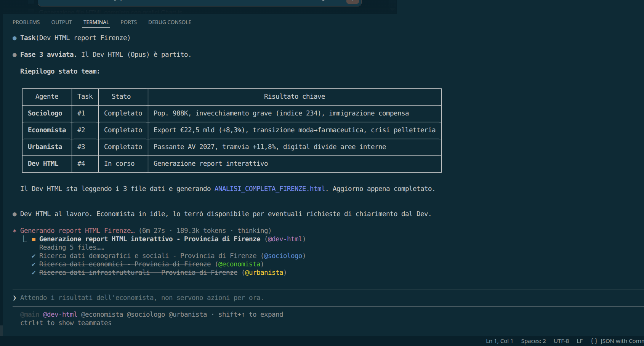Screen dimensions: 644x346
Task: Switch to the PROBLEMS tab
Action: (x=26, y=22)
